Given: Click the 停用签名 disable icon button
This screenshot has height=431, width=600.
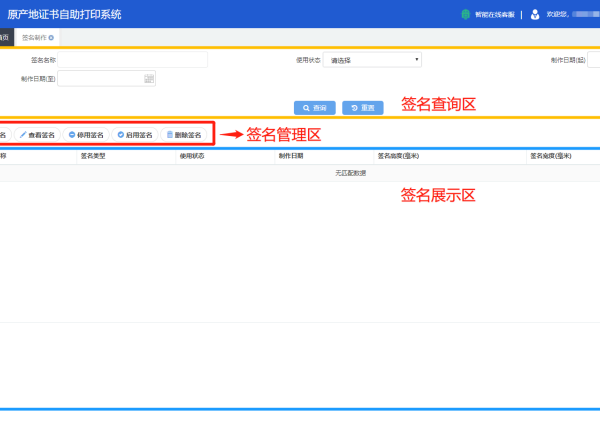Looking at the screenshot, I should click(x=86, y=135).
